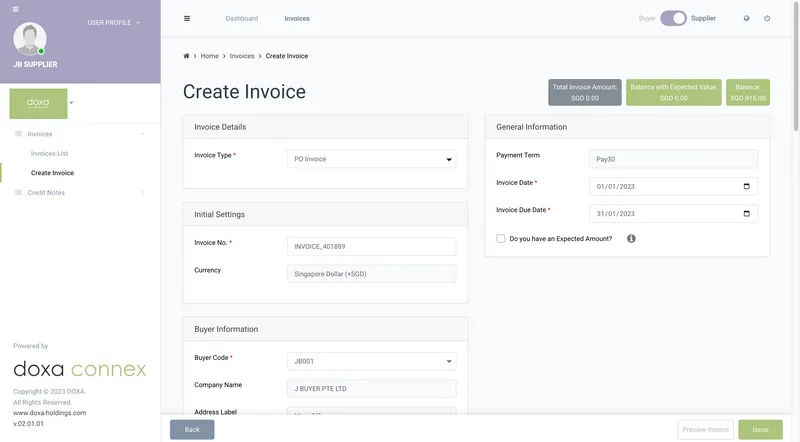Open Invoice Due Date calendar picker icon

(x=746, y=213)
